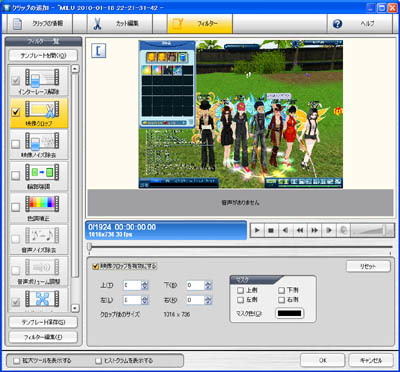Switch to the カット編集 tab

click(119, 24)
